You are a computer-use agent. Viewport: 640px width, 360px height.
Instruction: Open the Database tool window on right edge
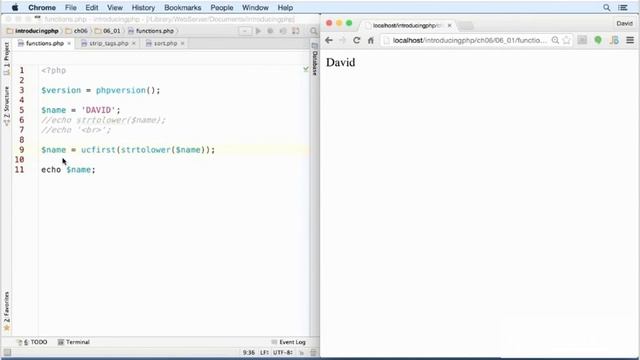pos(315,60)
